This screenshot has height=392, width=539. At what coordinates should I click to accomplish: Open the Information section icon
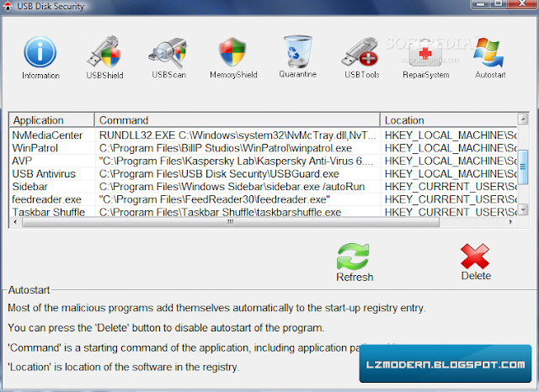40,52
